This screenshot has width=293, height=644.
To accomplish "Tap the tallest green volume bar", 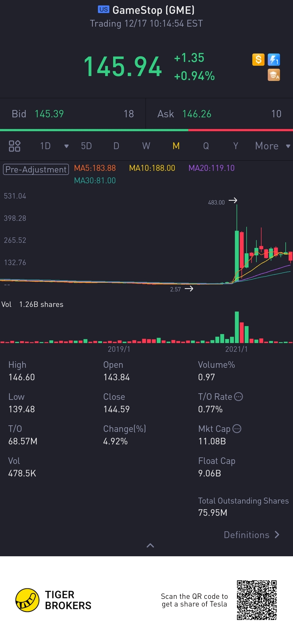I will (x=237, y=327).
